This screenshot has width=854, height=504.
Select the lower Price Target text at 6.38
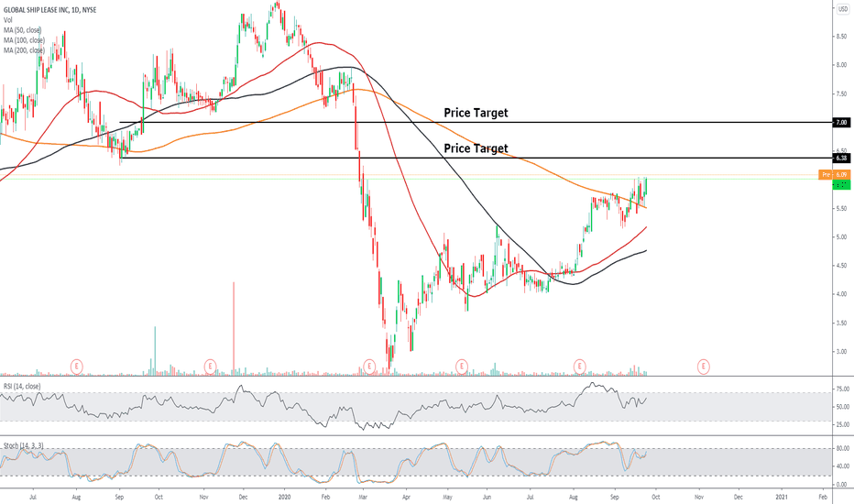[476, 148]
